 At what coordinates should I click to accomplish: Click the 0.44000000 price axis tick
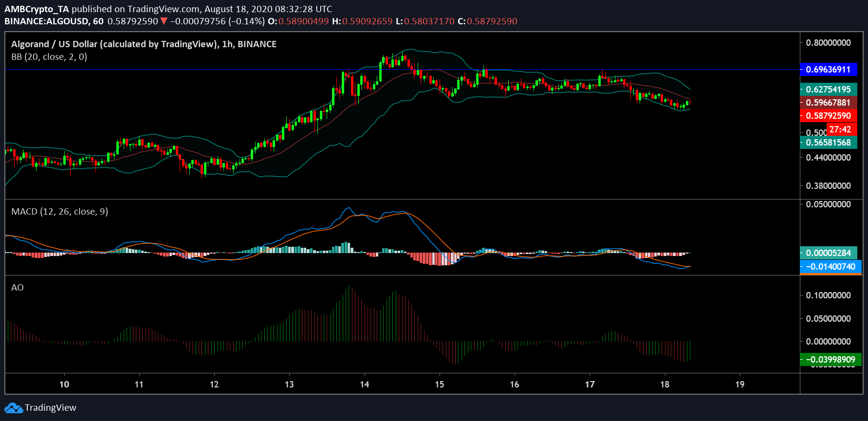click(x=829, y=158)
